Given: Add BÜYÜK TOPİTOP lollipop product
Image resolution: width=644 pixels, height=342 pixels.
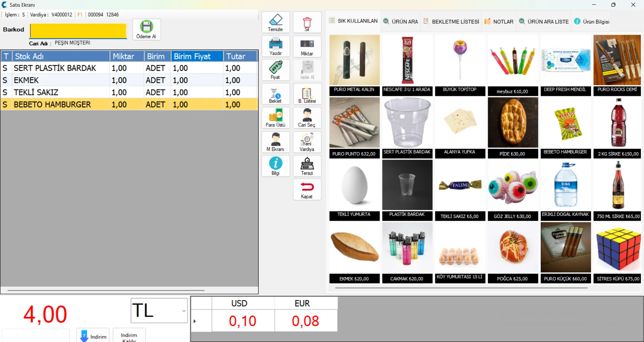Looking at the screenshot, I should click(460, 65).
